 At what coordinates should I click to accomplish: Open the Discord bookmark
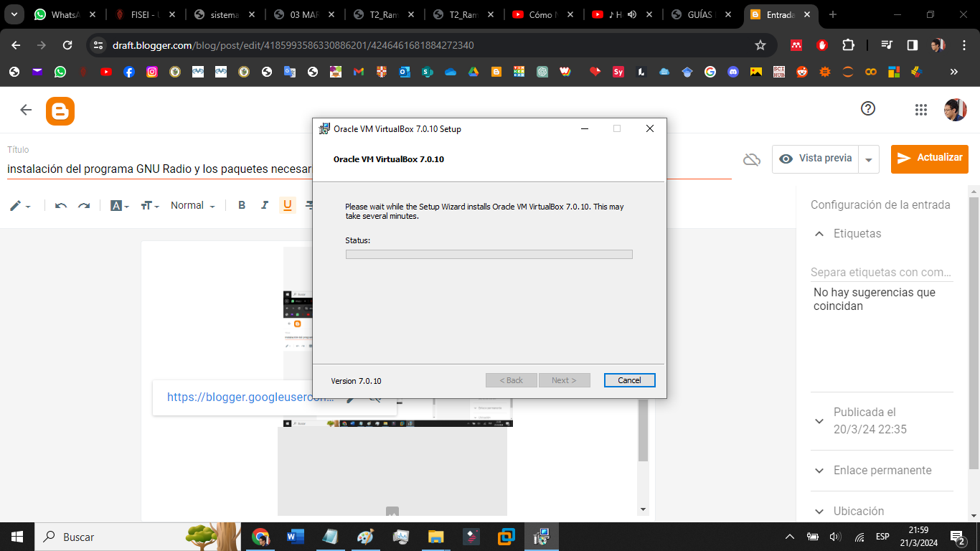click(732, 72)
